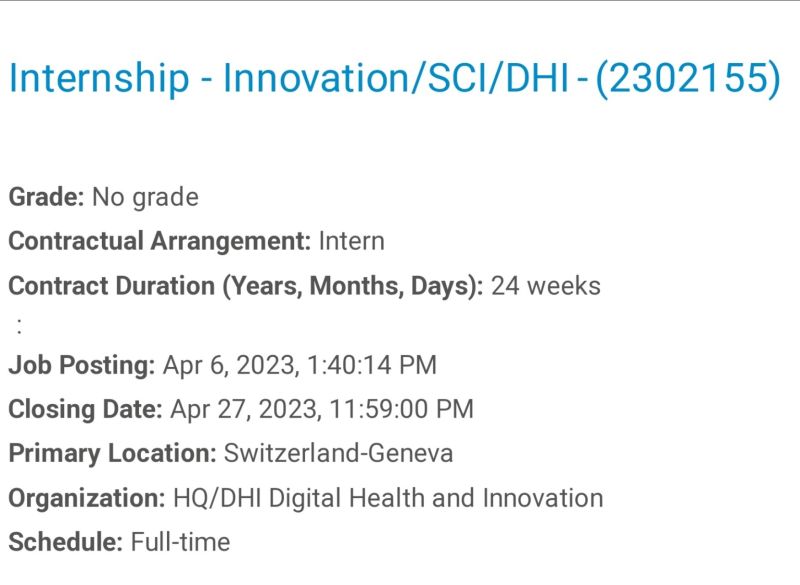Open the Internship Innovation/SCI/DHI job title link

[x=395, y=78]
